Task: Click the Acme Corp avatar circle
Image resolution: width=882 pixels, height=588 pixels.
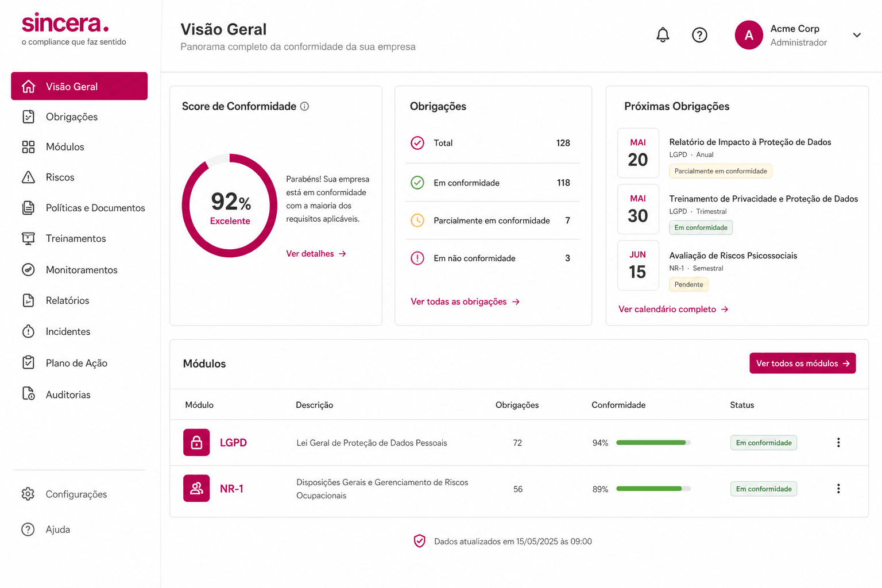Action: point(749,35)
